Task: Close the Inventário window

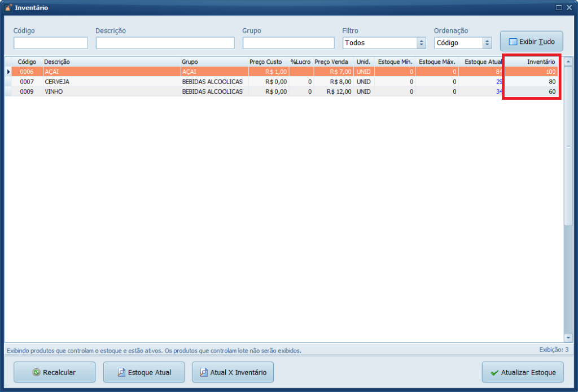Action: (569, 7)
